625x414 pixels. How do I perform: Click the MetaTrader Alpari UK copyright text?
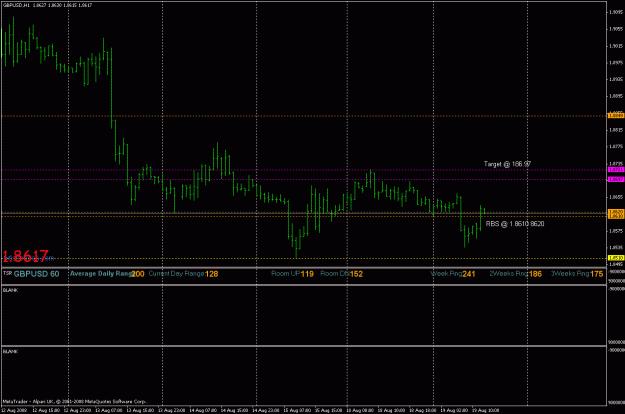(75, 402)
